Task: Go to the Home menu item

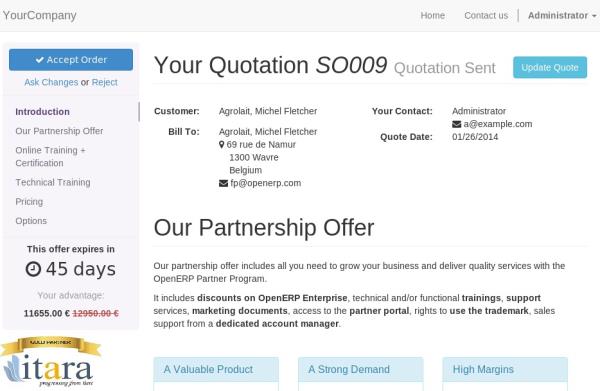Action: (x=432, y=15)
